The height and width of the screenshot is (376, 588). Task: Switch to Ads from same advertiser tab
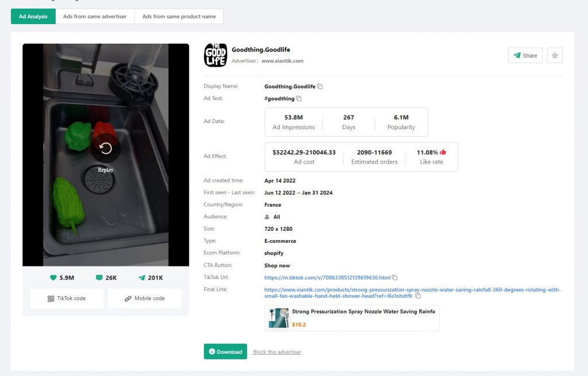[x=95, y=16]
